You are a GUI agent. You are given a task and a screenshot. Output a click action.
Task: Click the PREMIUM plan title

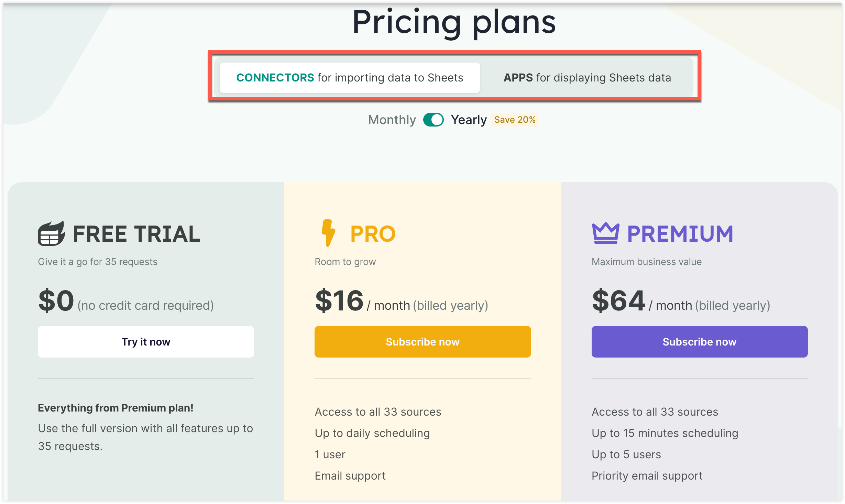click(680, 234)
